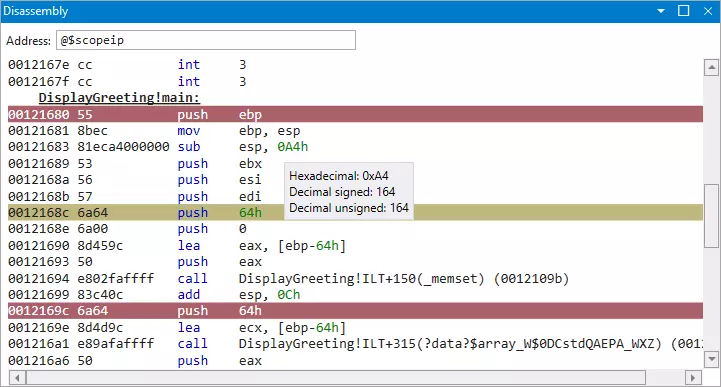Click the opcode bytes e802faffff
The image size is (721, 387).
point(115,278)
